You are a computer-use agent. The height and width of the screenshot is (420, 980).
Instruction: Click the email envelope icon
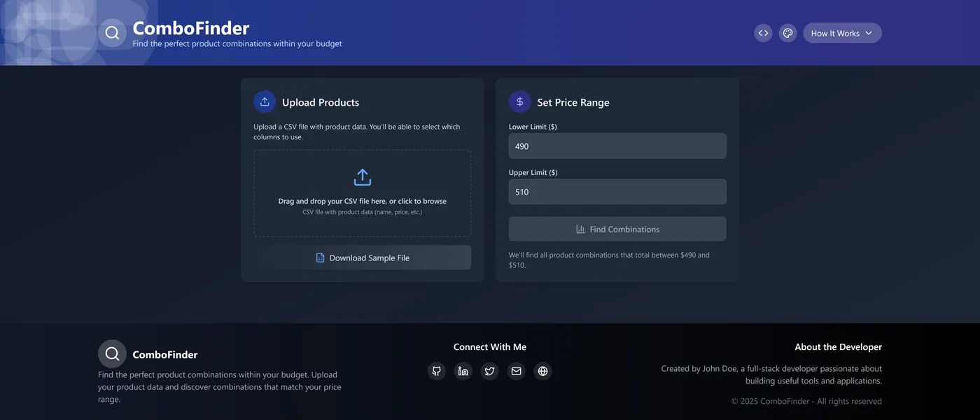(x=517, y=371)
